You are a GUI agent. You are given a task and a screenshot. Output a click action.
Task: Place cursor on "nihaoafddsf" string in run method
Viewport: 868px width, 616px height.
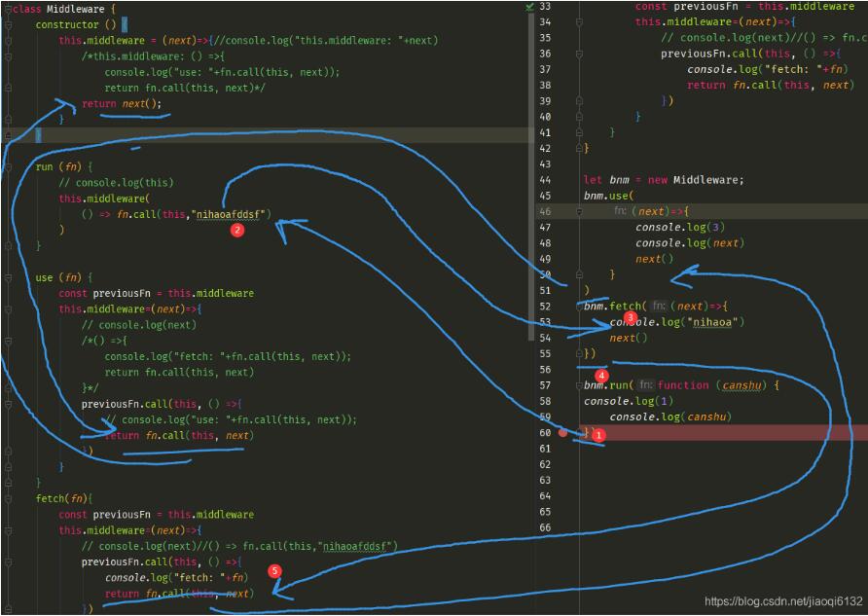229,214
